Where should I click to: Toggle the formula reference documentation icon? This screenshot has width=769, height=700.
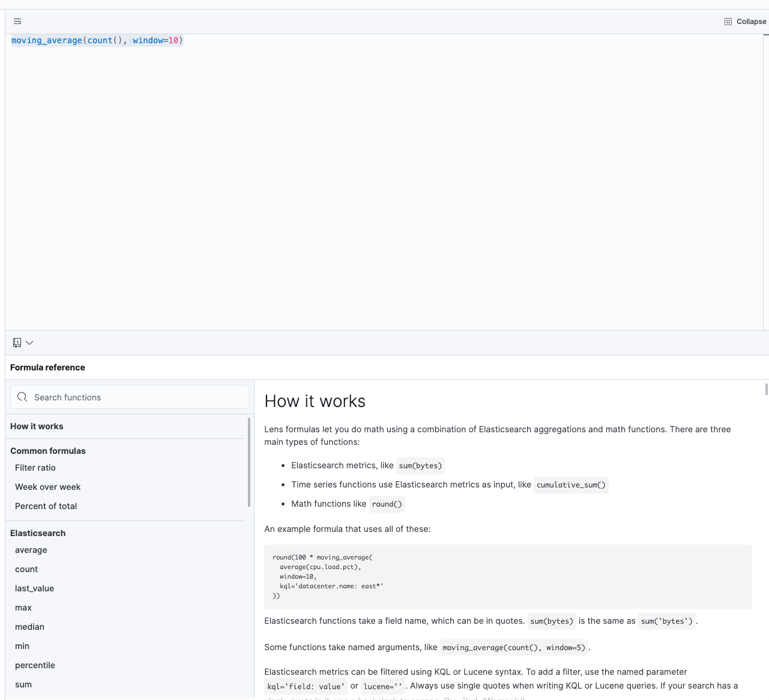(x=17, y=343)
